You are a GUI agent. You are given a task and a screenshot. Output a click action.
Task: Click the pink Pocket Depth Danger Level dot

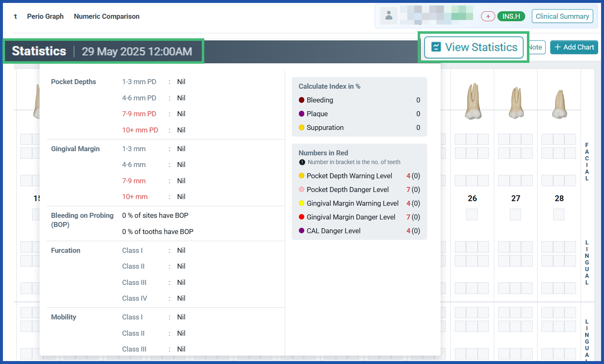[302, 189]
